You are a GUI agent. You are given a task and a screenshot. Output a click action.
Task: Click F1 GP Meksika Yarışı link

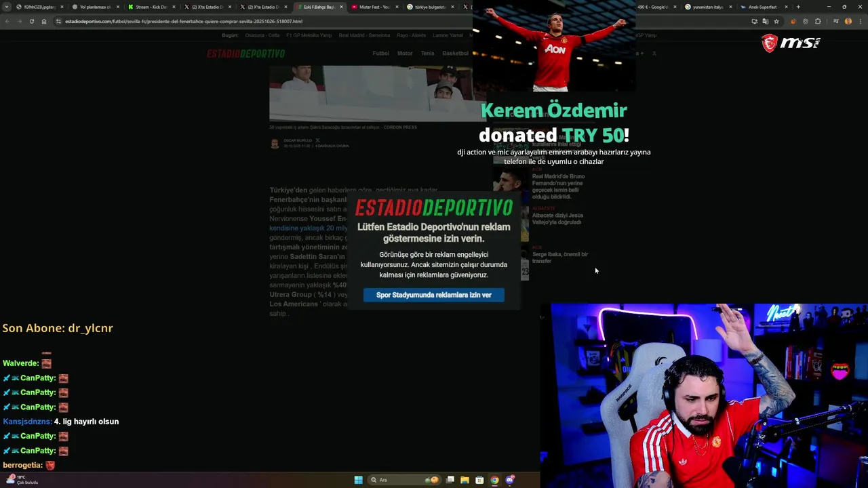[309, 35]
